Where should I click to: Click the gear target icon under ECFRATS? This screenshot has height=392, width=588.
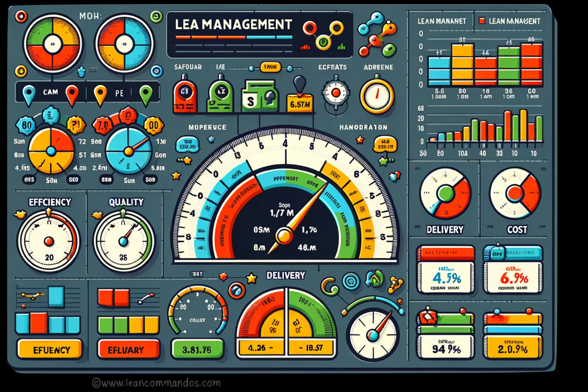[336, 93]
